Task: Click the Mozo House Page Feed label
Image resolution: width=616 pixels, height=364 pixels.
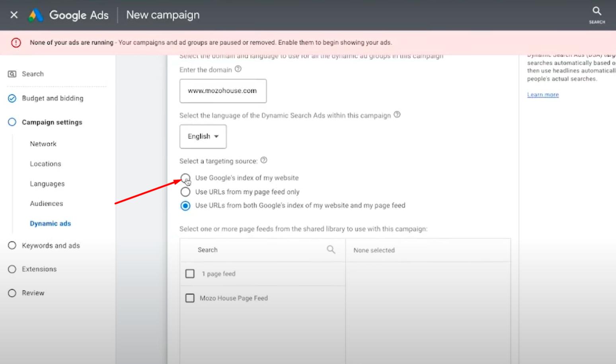Action: pos(234,298)
